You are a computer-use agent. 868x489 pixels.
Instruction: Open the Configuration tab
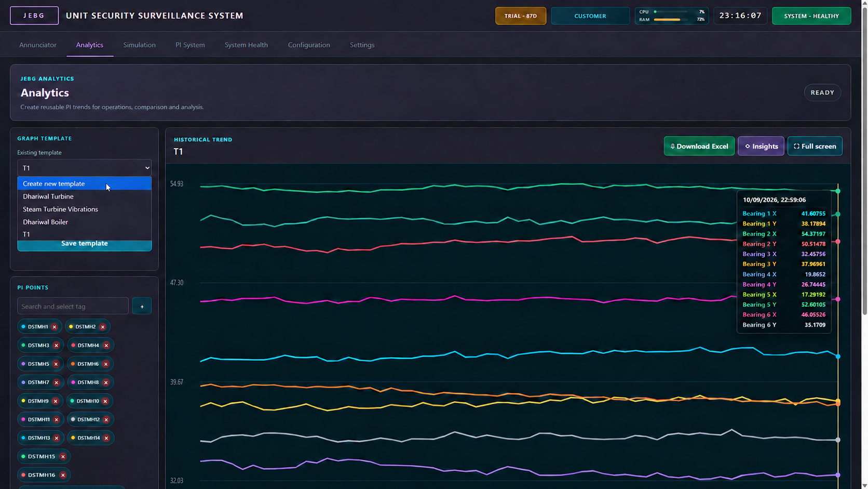309,45
